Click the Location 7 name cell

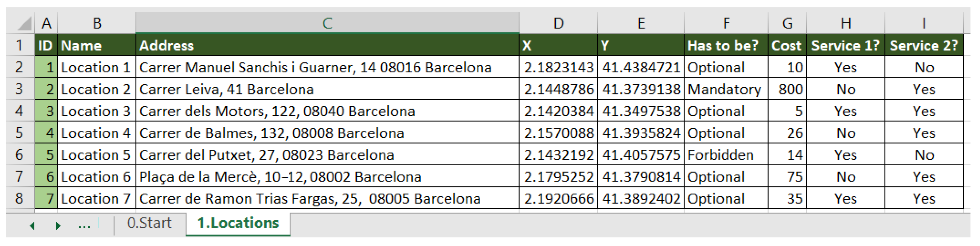pos(97,198)
